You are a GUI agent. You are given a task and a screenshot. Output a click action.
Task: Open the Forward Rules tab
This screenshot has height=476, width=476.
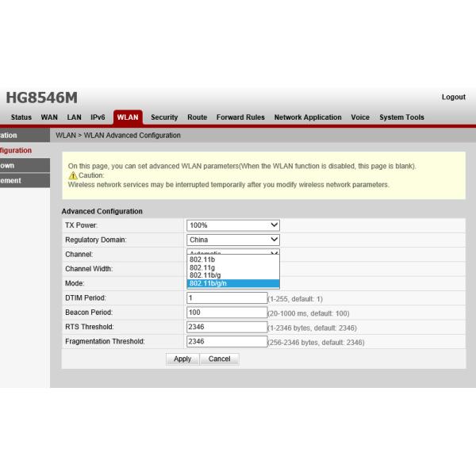click(x=240, y=117)
